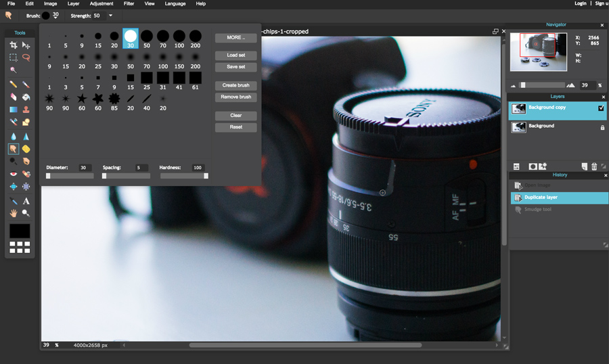Viewport: 609px width, 364px height.
Task: Select the Eraser tool
Action: pyautogui.click(x=14, y=97)
